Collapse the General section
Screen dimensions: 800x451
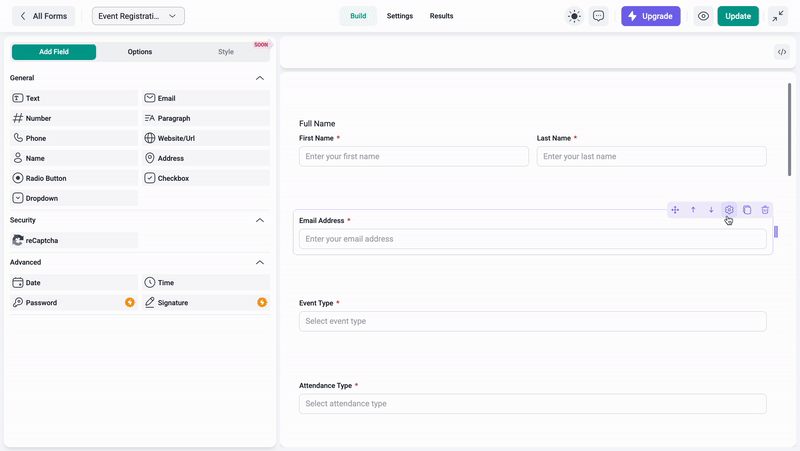(260, 78)
